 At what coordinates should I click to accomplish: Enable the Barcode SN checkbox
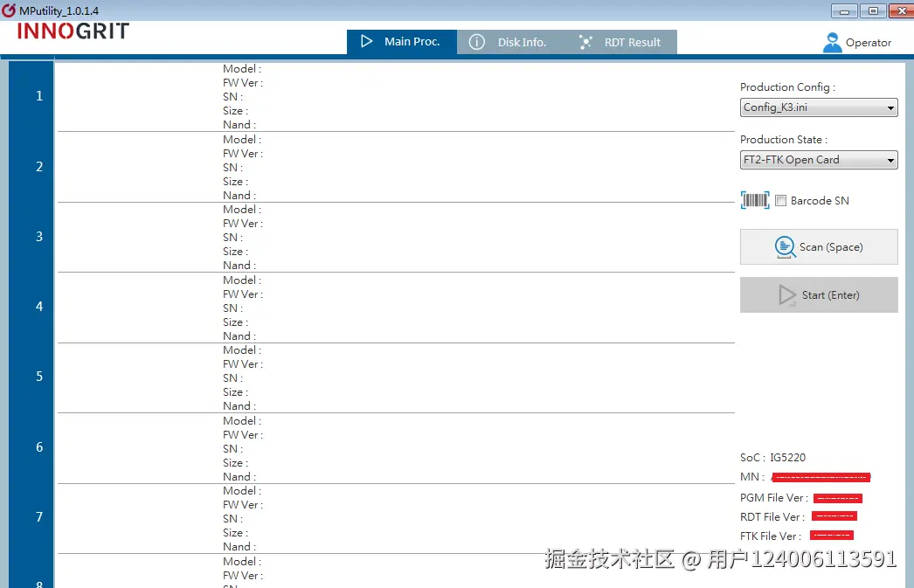(x=779, y=200)
